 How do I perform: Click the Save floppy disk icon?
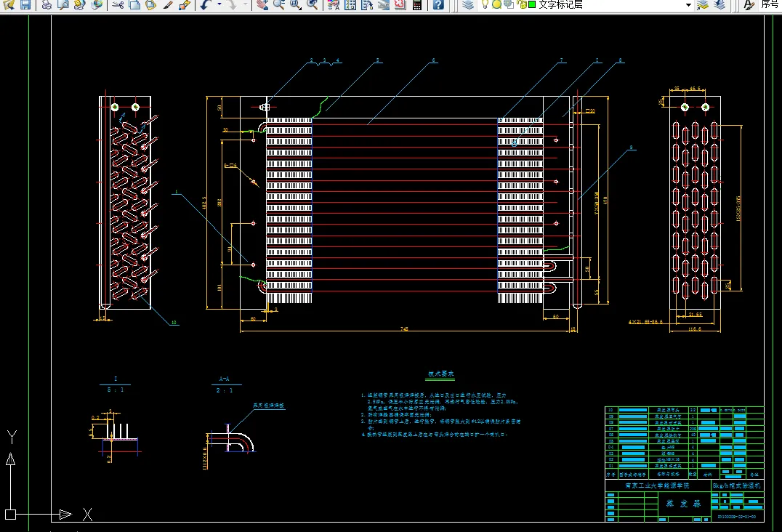(25, 4)
